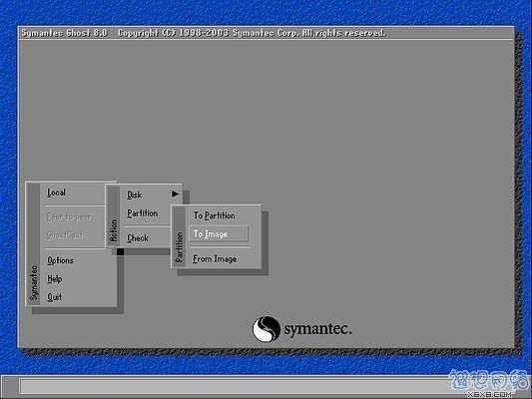Choose Quit from the Symantec menu

[54, 297]
